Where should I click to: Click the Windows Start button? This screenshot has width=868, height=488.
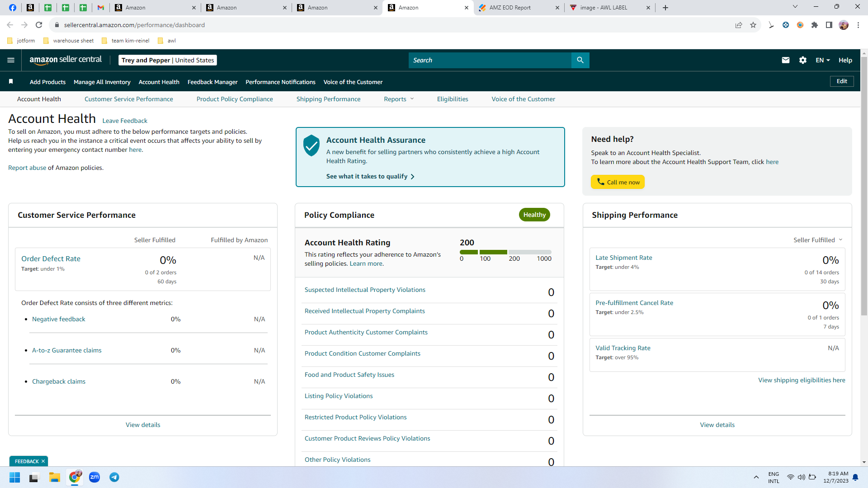(x=15, y=477)
